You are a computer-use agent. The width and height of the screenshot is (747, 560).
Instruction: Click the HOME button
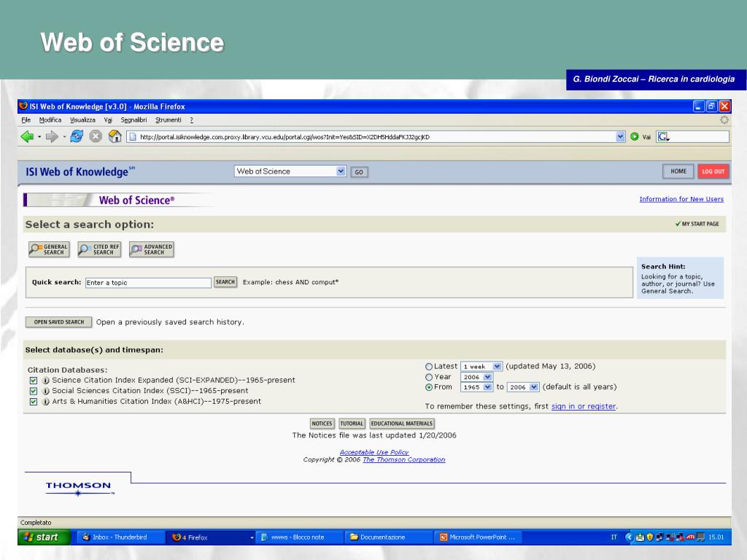(x=678, y=171)
